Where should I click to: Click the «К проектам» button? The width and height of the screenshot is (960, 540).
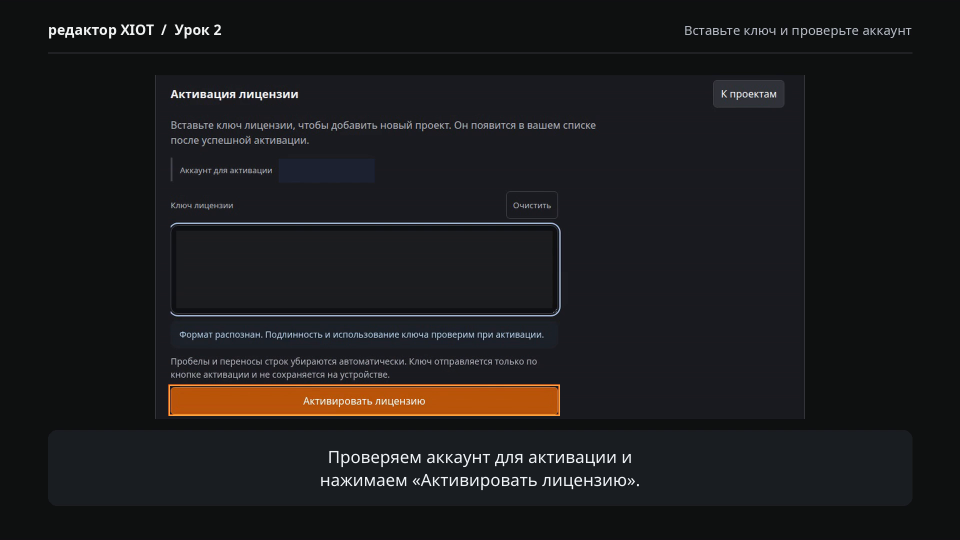tap(748, 94)
